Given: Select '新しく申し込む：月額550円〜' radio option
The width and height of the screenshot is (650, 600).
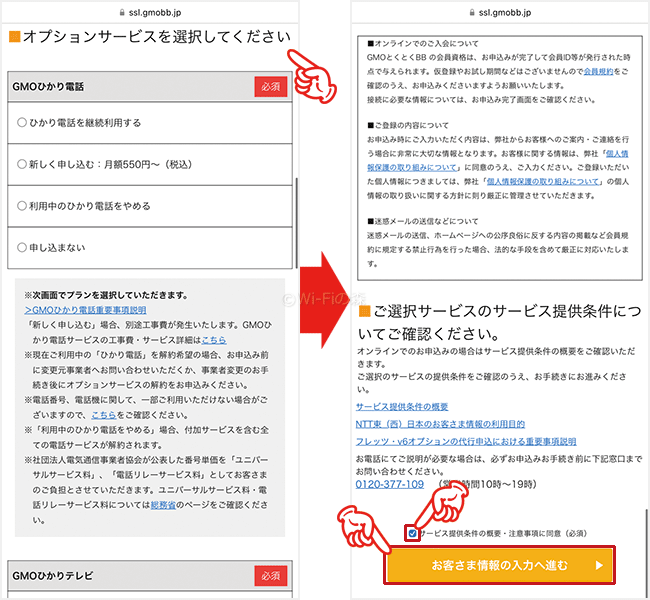Looking at the screenshot, I should tap(22, 164).
